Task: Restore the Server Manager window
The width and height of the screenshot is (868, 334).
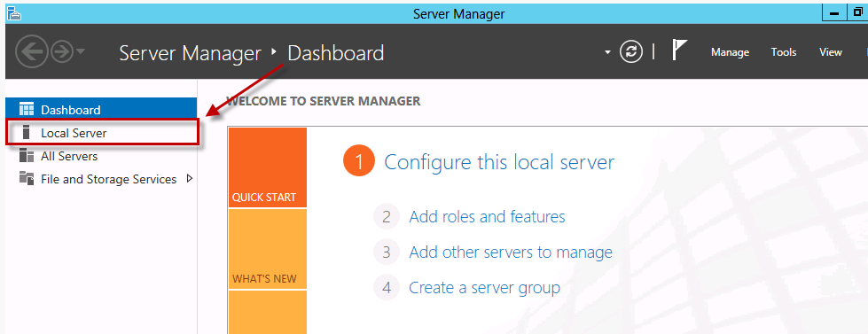Action: tap(857, 12)
